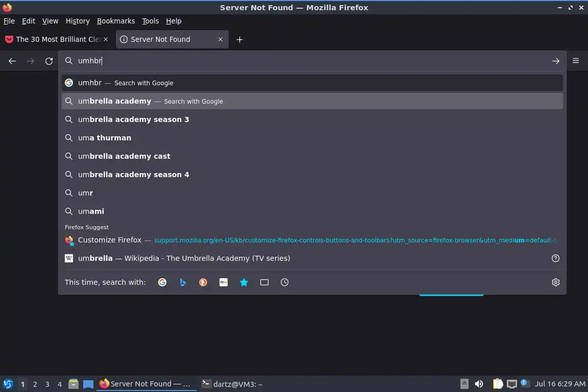This screenshot has height=392, width=588.
Task: Open the View menu
Action: coord(50,21)
